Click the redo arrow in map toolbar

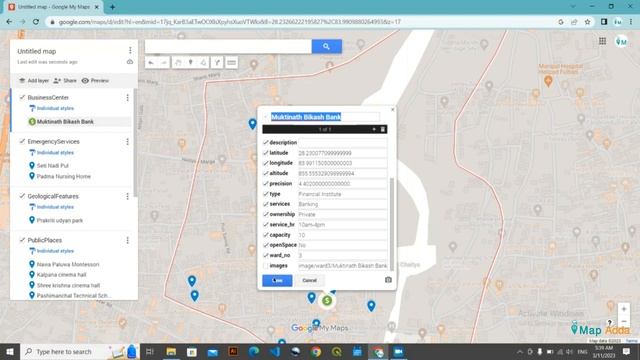pos(164,62)
